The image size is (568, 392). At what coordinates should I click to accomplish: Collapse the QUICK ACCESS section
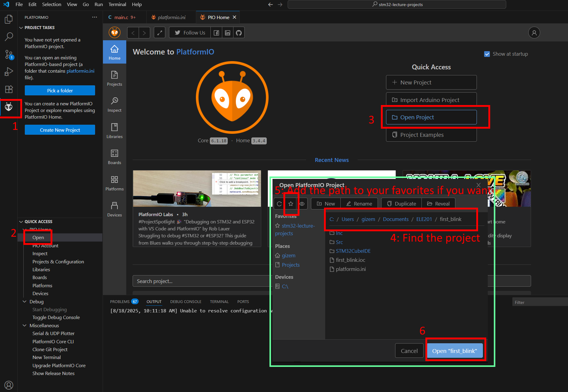pyautogui.click(x=21, y=222)
